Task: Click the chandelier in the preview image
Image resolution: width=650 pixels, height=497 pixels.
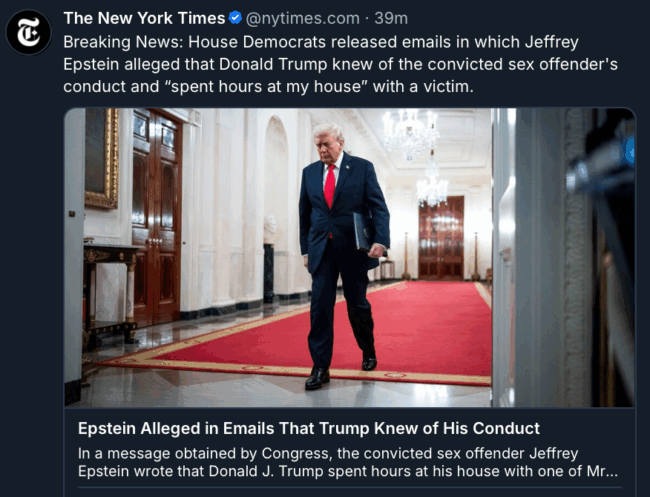Action: (x=410, y=133)
